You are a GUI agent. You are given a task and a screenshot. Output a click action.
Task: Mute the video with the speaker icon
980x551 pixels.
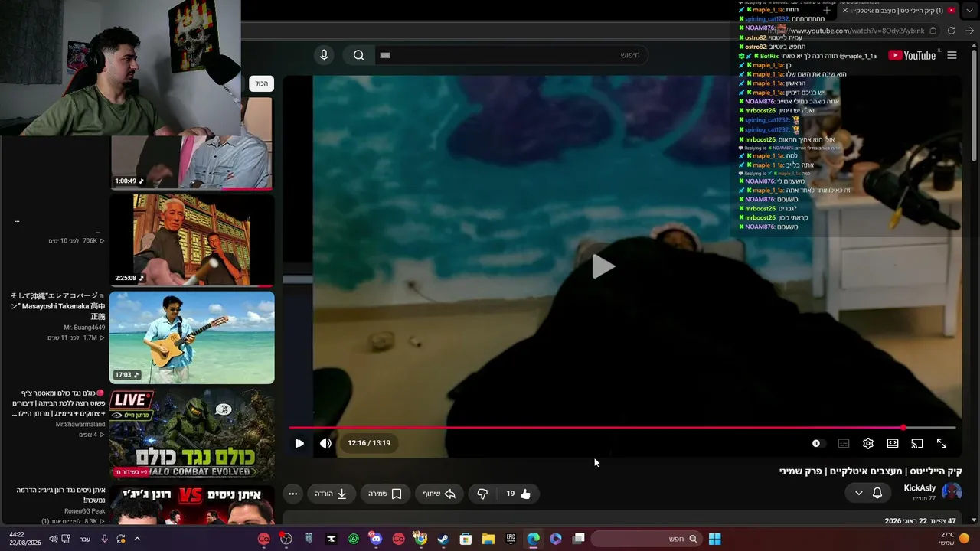(326, 443)
